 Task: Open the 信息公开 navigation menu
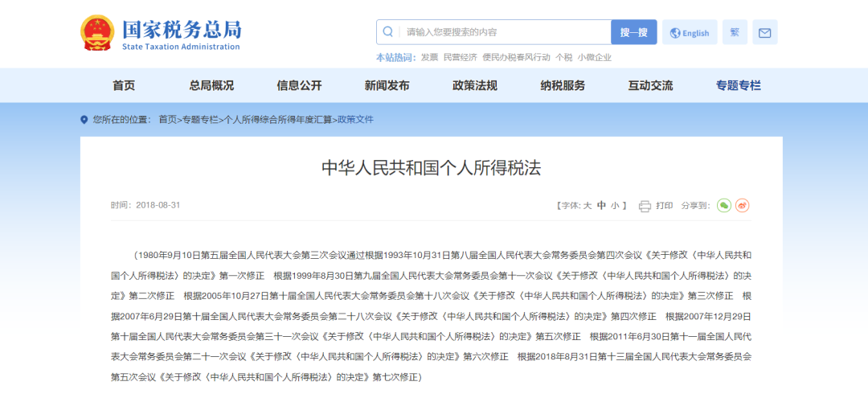coord(299,86)
